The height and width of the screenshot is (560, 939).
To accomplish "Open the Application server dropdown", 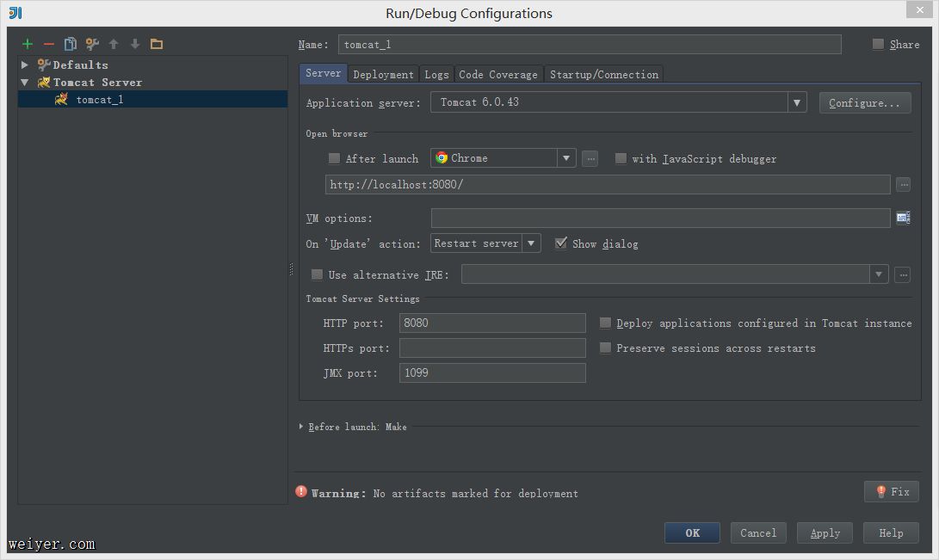I will (797, 102).
